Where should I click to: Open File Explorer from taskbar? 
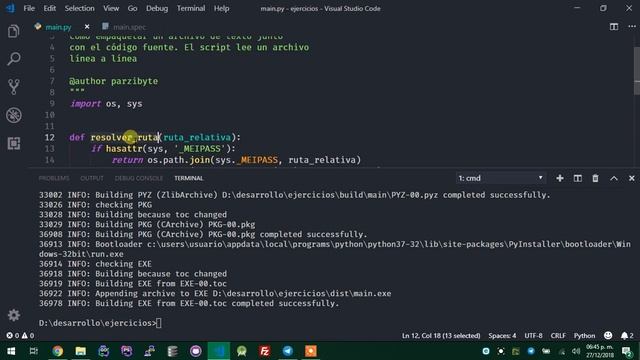(x=80, y=351)
